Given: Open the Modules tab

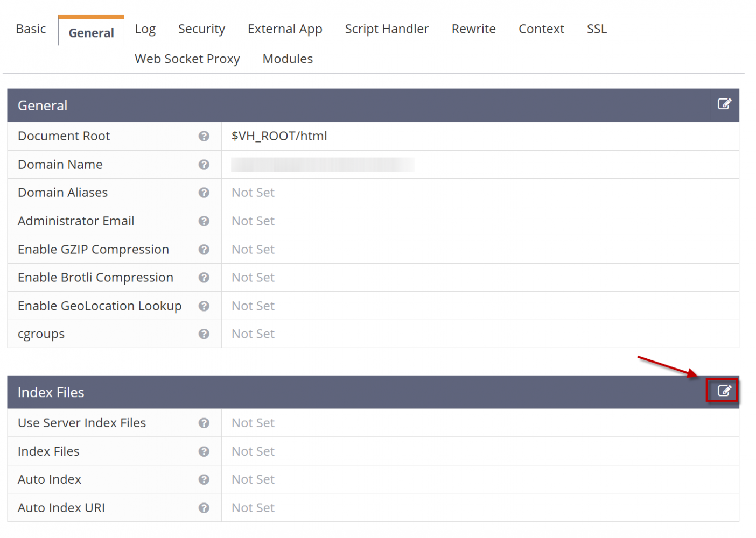Looking at the screenshot, I should (x=288, y=59).
